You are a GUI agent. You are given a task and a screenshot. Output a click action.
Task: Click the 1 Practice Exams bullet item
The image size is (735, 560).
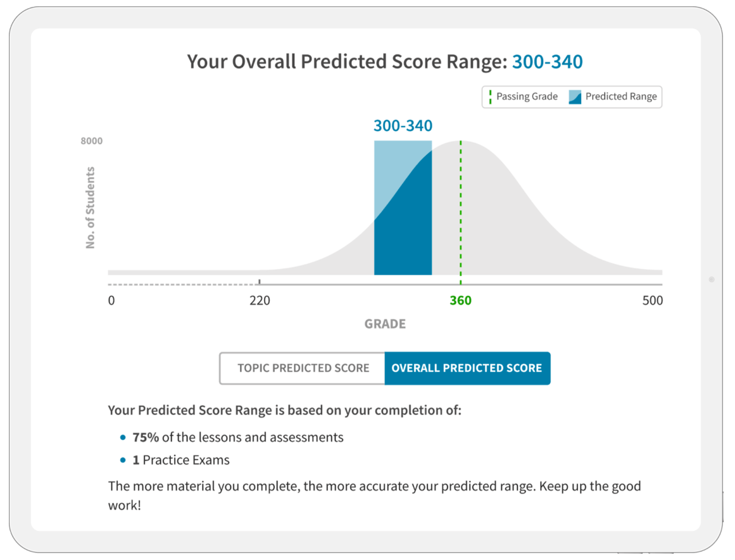tap(181, 460)
